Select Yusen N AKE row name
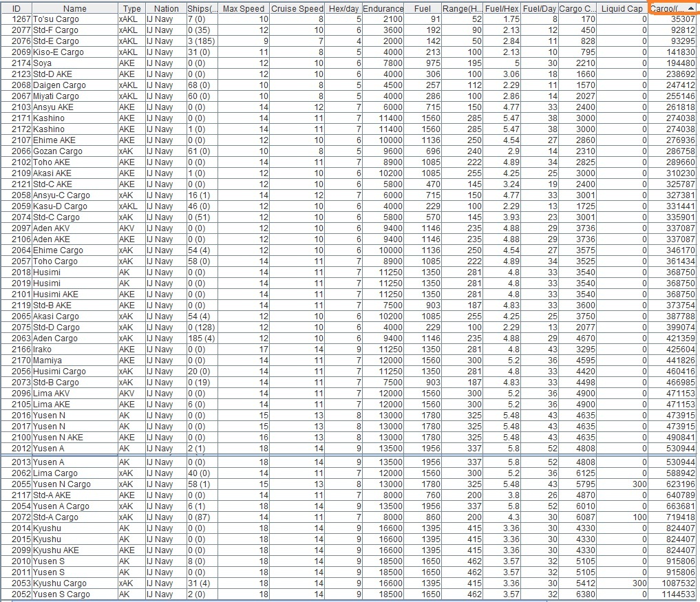This screenshot has width=700, height=602. [75, 438]
